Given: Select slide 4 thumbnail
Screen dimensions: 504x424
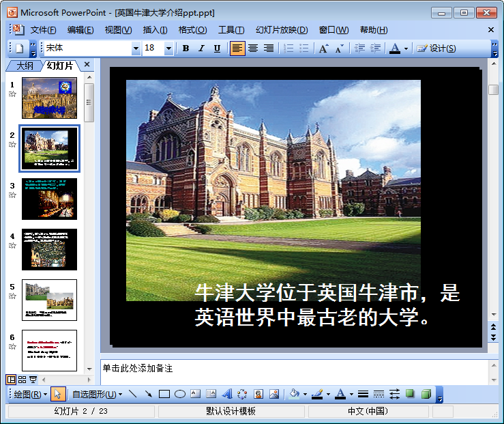Looking at the screenshot, I should tap(49, 249).
